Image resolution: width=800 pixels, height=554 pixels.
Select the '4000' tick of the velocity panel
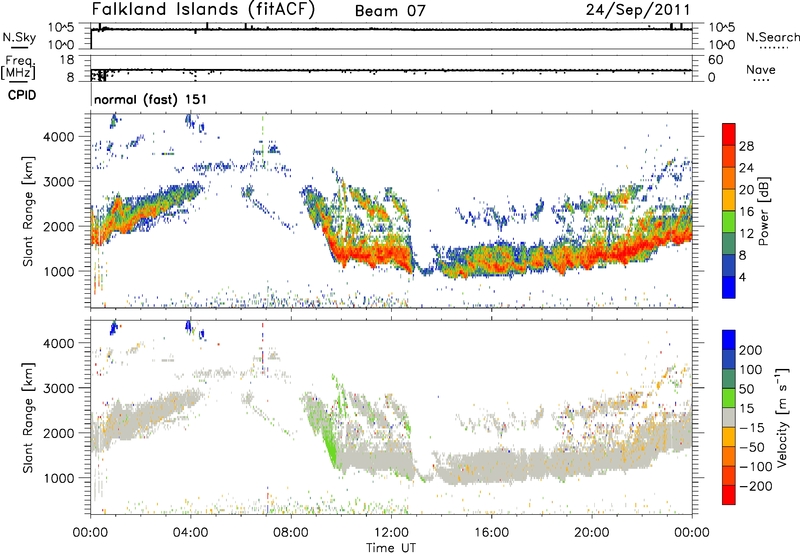click(x=58, y=343)
